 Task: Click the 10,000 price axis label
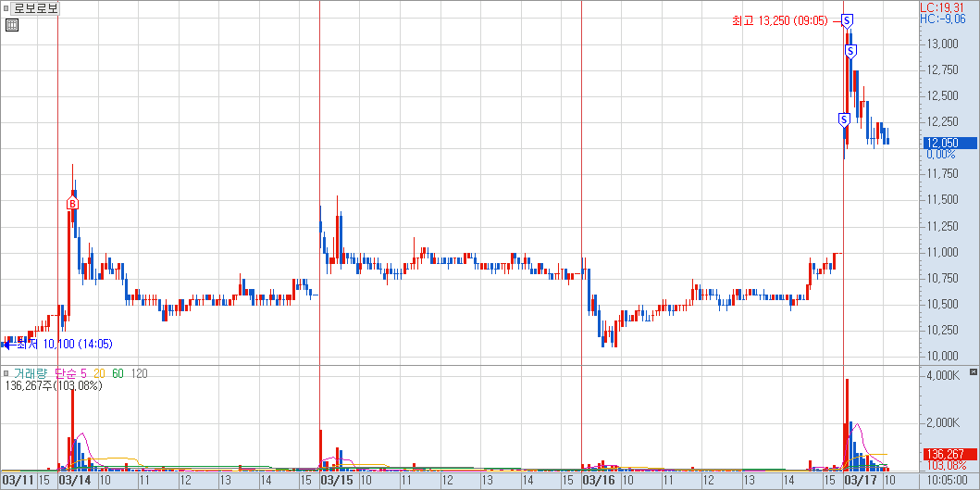(x=942, y=356)
